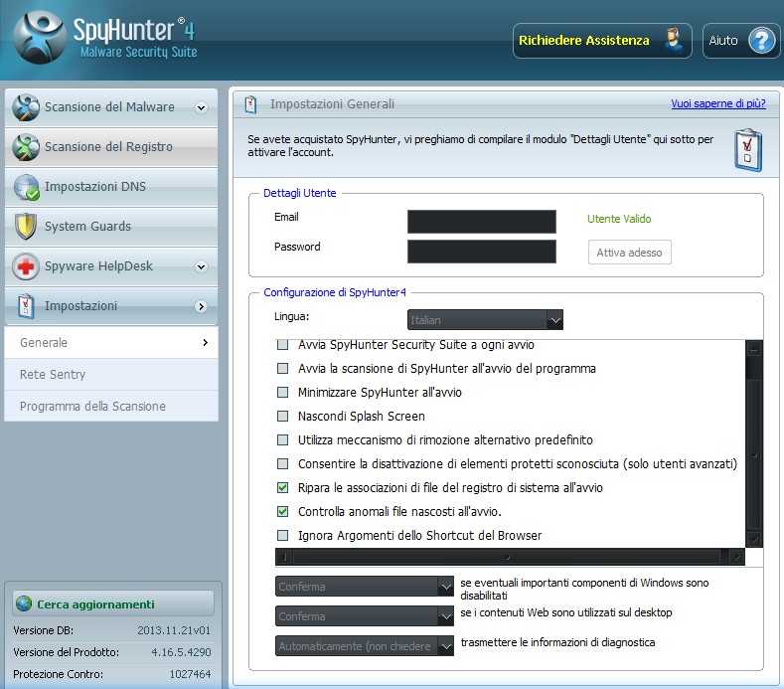This screenshot has height=689, width=784.
Task: Click the clipboard icon beside Impostazioni Generali title
Action: click(x=250, y=104)
